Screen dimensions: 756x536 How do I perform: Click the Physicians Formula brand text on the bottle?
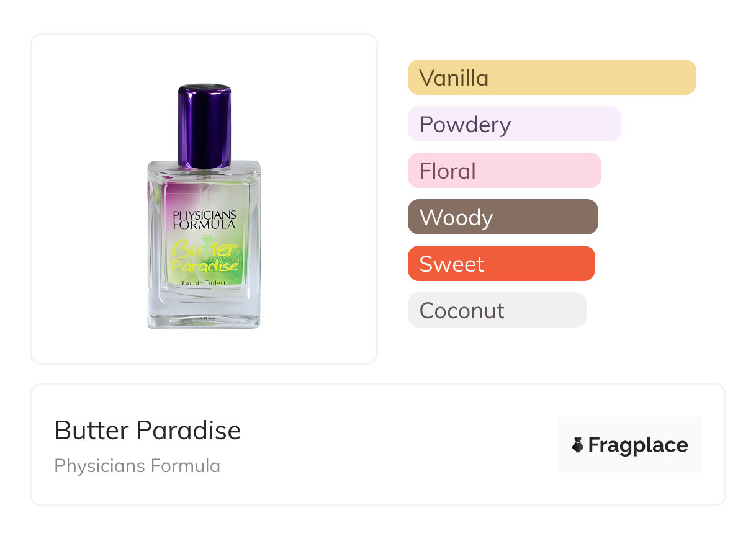pos(204,220)
